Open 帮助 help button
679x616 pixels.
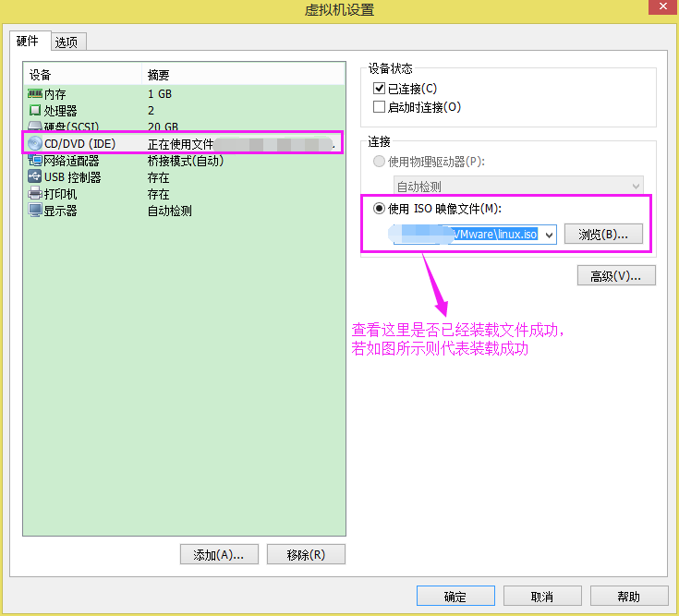pos(629,596)
